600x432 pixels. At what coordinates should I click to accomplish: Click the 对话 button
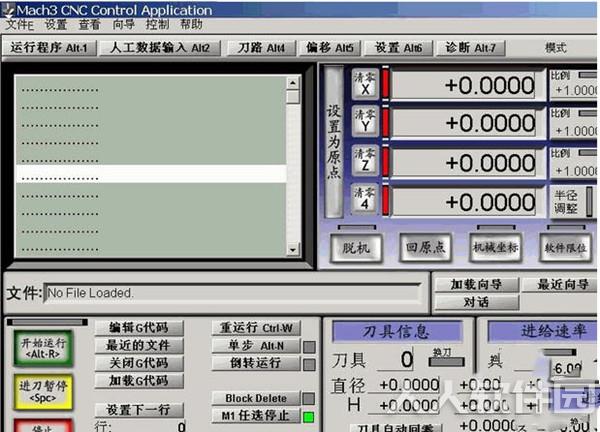pos(476,303)
